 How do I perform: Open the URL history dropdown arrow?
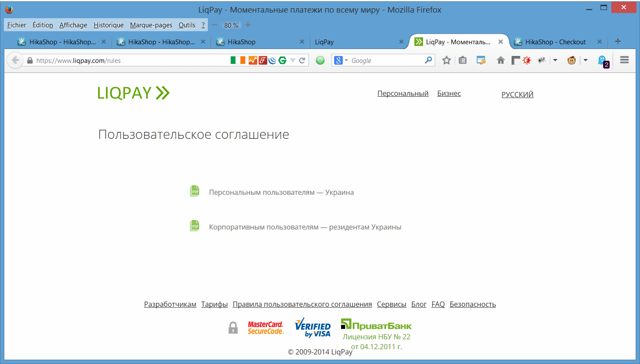(293, 60)
